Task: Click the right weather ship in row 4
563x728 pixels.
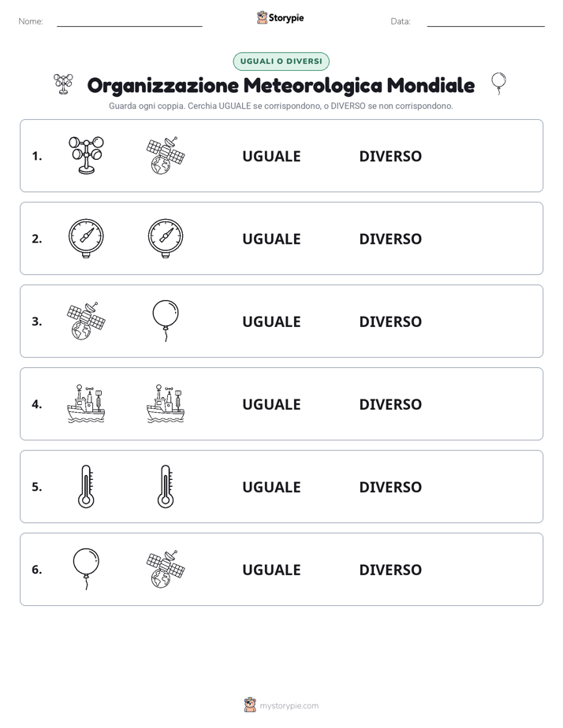Action: (x=166, y=403)
